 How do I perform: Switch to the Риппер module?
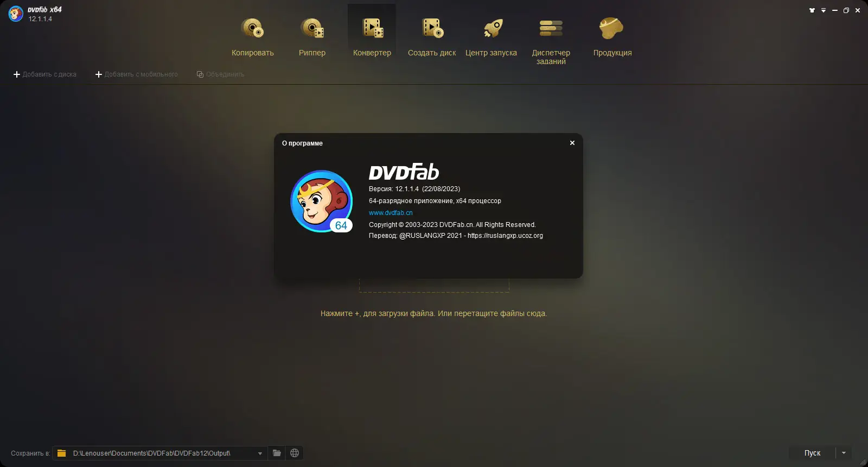pos(312,37)
